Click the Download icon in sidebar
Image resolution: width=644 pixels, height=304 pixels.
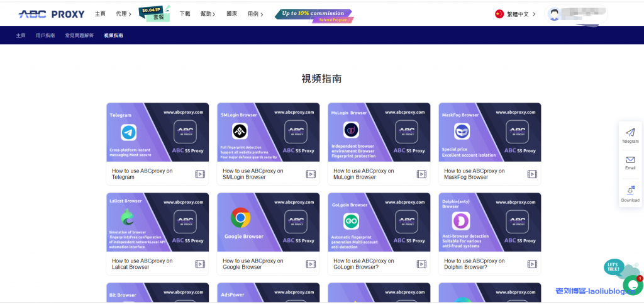point(630,191)
